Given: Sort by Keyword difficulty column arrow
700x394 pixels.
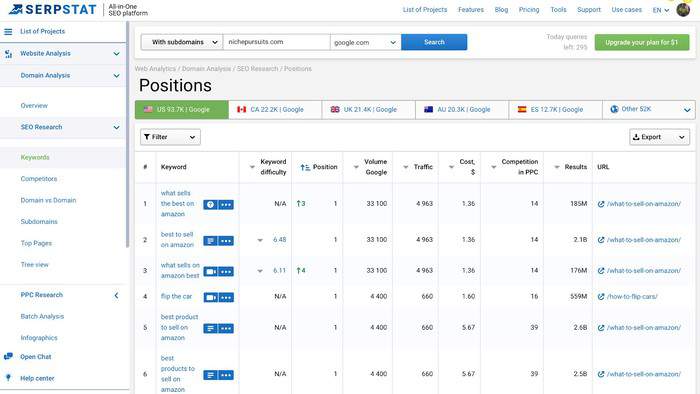Looking at the screenshot, I should (252, 167).
